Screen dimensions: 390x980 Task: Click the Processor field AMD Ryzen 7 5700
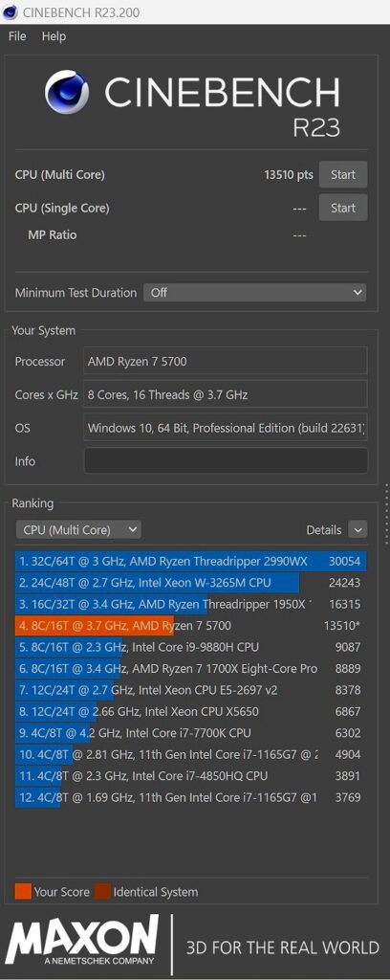[226, 361]
